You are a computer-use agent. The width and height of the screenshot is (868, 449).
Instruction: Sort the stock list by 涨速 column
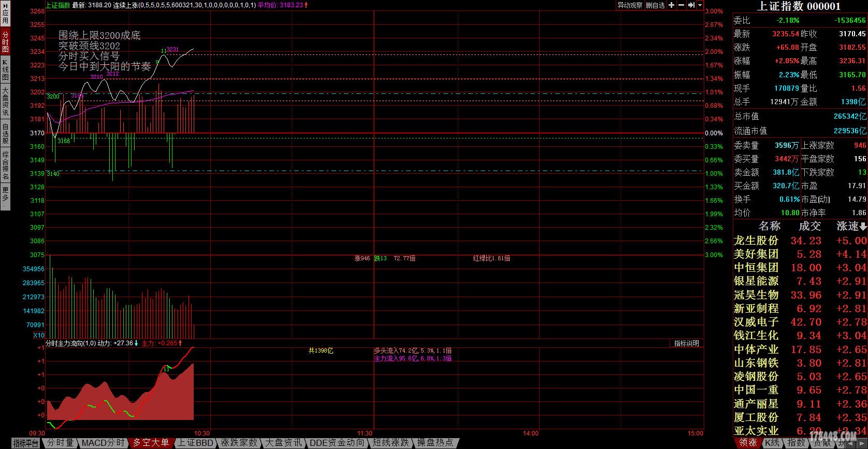pos(851,226)
